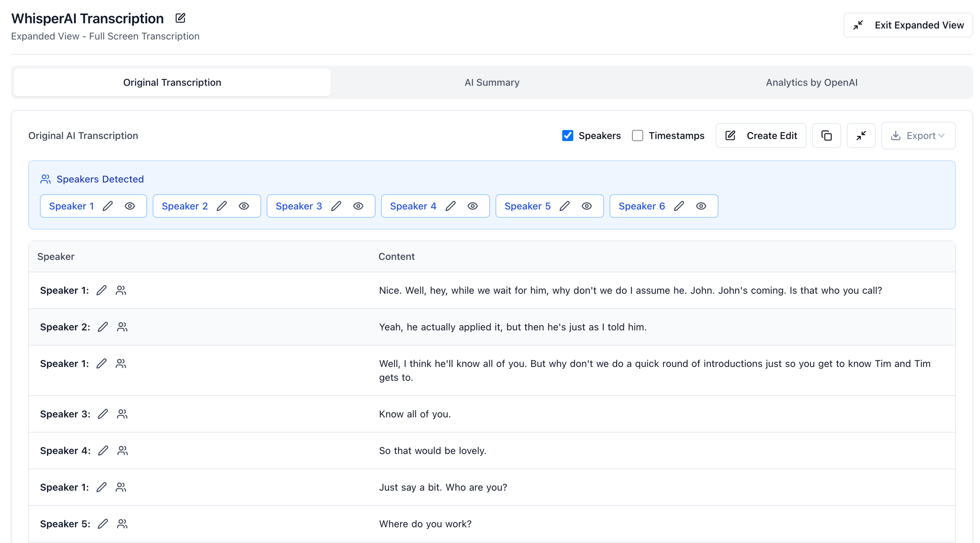The width and height of the screenshot is (980, 543).
Task: Select the Original Transcription tab
Action: coord(172,83)
